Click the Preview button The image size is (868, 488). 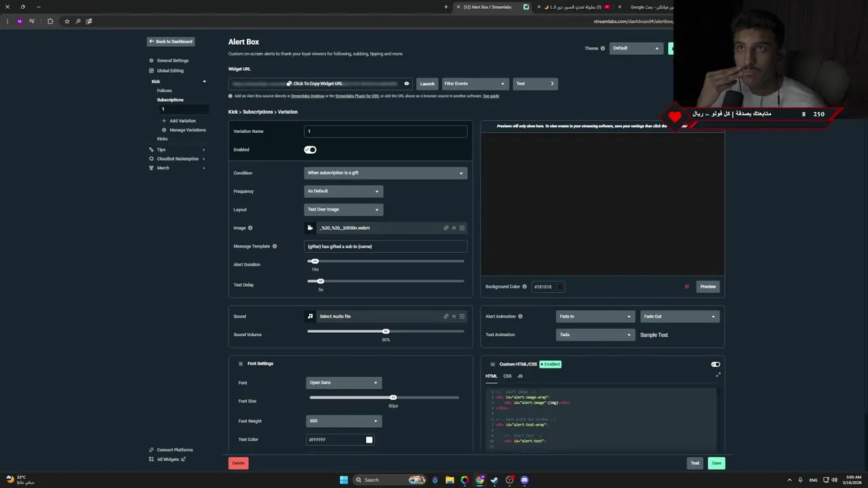pos(708,287)
